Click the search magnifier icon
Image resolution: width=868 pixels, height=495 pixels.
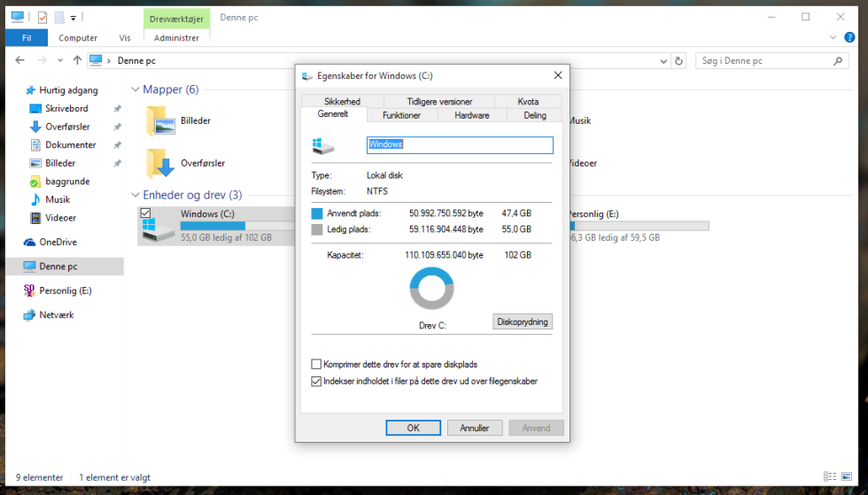pyautogui.click(x=838, y=61)
